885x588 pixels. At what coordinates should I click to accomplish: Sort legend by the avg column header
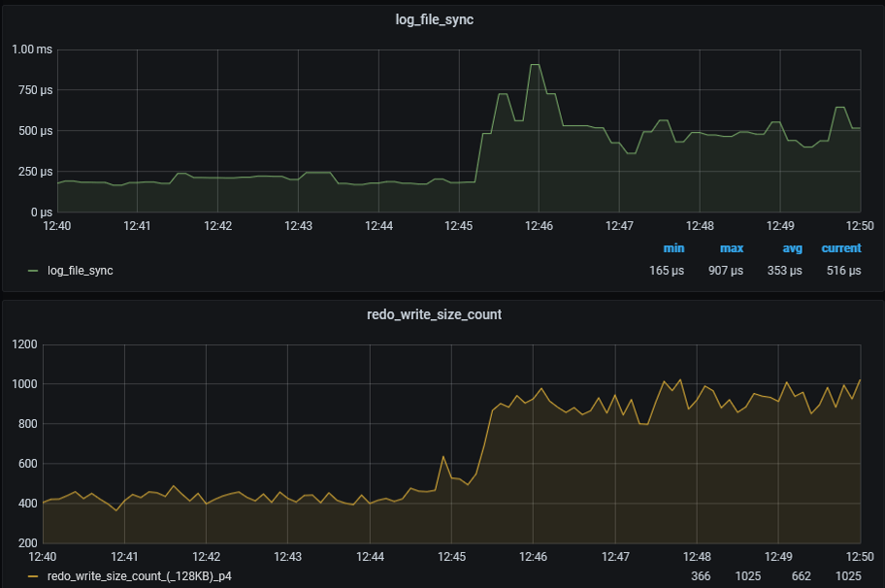tap(791, 248)
